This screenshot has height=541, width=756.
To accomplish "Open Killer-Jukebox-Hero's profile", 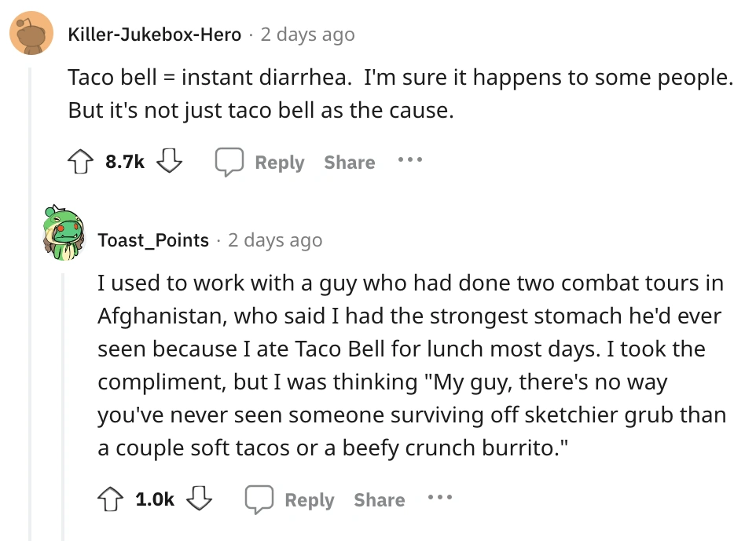I will 153,34.
